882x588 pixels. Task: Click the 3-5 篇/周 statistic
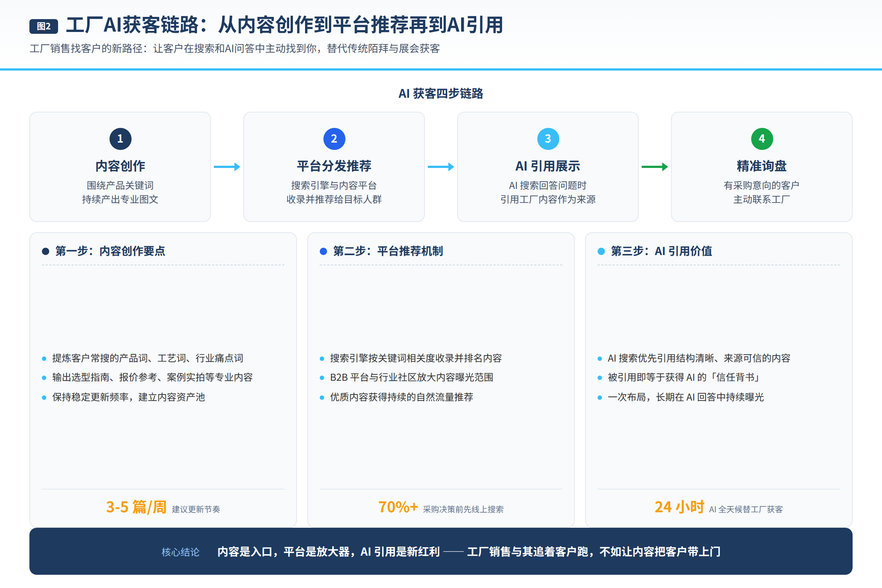pos(136,507)
